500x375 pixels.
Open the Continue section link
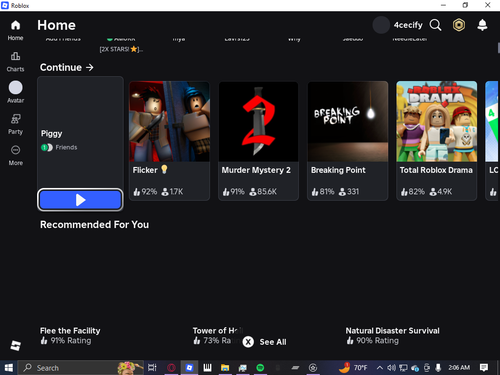(67, 67)
